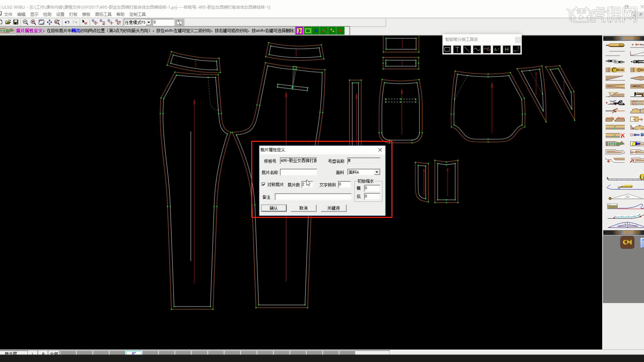The image size is (644, 362).
Task: Click the CM unit button
Action: pos(627,242)
